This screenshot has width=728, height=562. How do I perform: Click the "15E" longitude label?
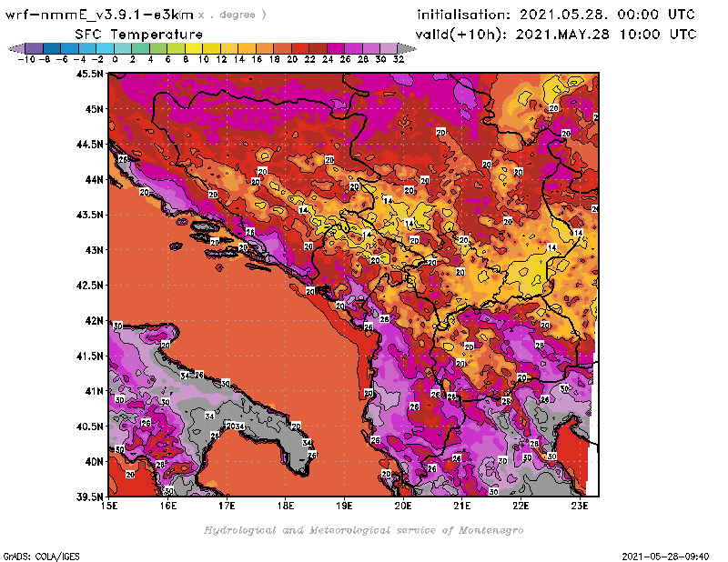click(109, 506)
